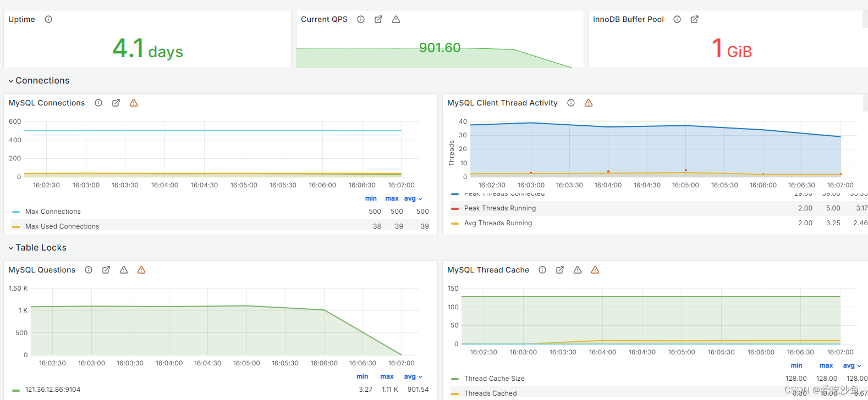This screenshot has height=400, width=868.
Task: Open the MySQL Thread Cache panel title menu
Action: (488, 270)
